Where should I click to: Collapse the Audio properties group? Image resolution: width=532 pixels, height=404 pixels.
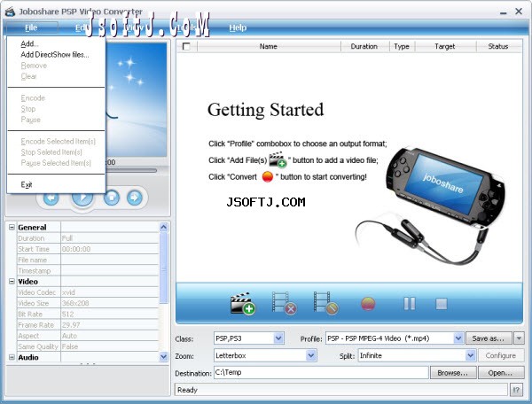pos(12,357)
